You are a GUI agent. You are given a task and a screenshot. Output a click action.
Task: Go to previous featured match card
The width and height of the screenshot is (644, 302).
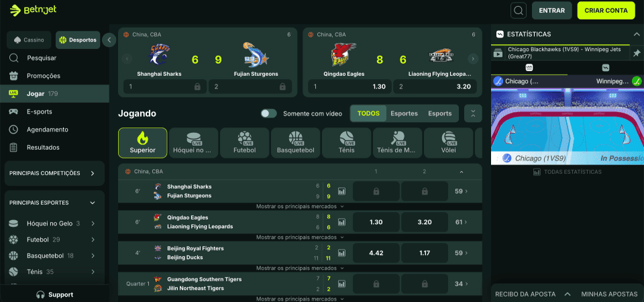click(x=127, y=59)
